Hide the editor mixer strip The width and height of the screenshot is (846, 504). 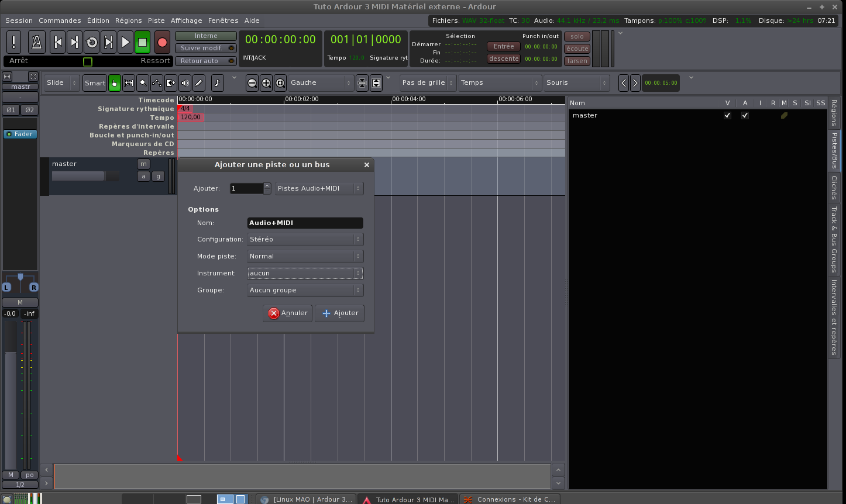(x=33, y=77)
